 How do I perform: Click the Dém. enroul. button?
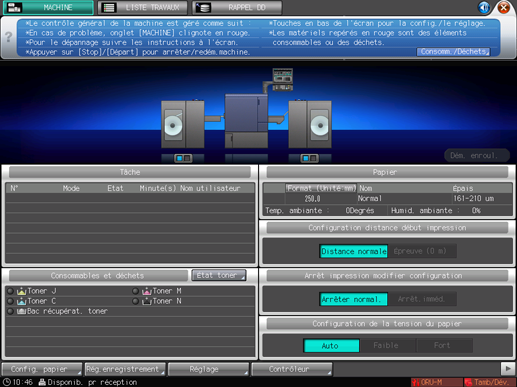[477, 156]
